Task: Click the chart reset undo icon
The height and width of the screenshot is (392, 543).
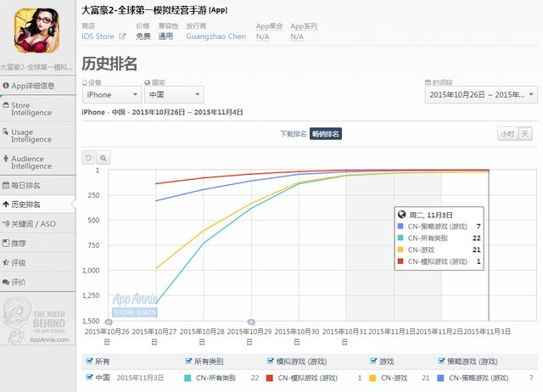Action: [x=88, y=158]
